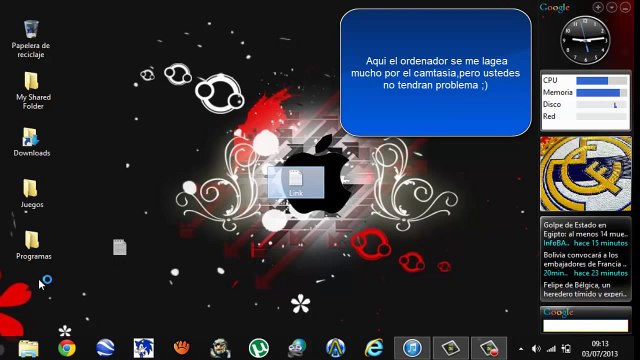Switch to Camtasia window in taskbar
This screenshot has width=640, height=360.
tap(451, 348)
